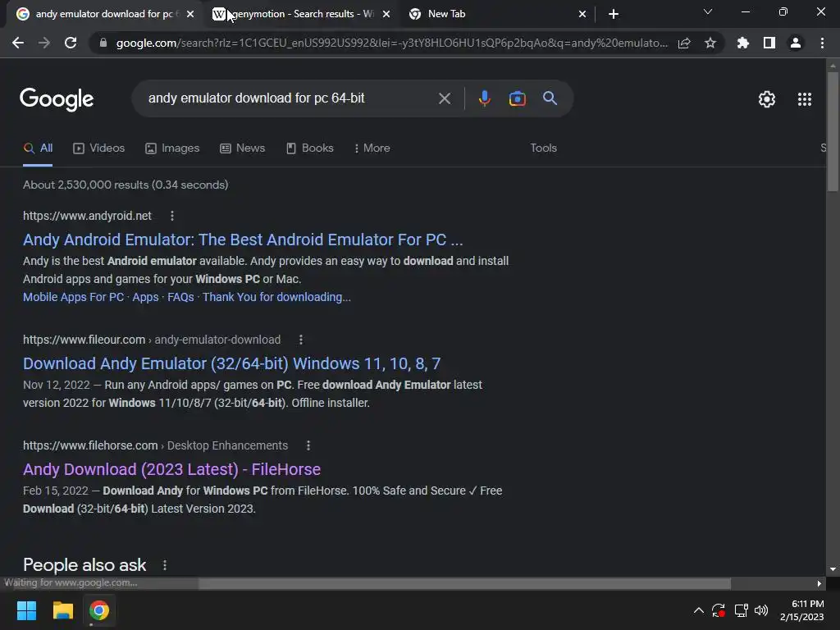Open Chrome three-dot main menu

[822, 43]
